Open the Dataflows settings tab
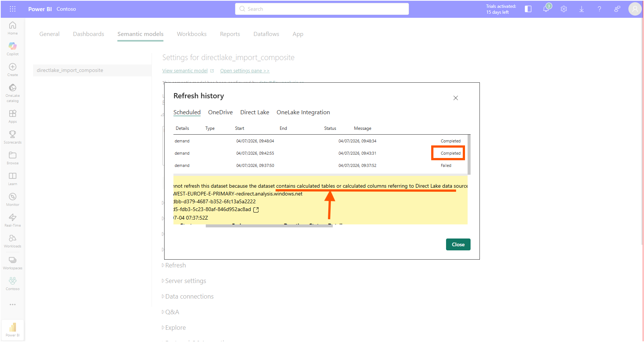The width and height of the screenshot is (644, 342). [x=266, y=34]
